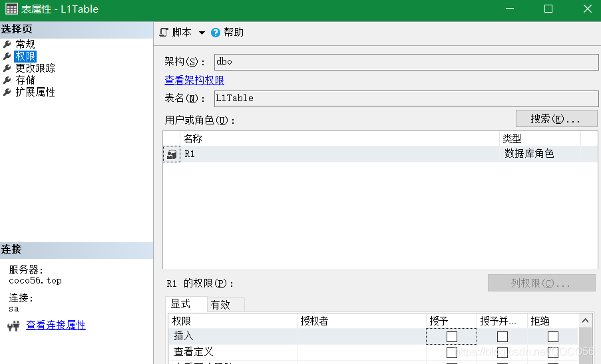Click the 拒绝 column header
The height and width of the screenshot is (364, 601).
[x=552, y=321]
